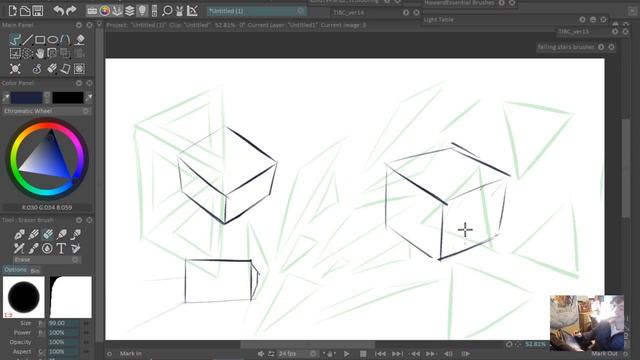640x360 pixels.
Task: Undo the last action
Action: pos(58,11)
